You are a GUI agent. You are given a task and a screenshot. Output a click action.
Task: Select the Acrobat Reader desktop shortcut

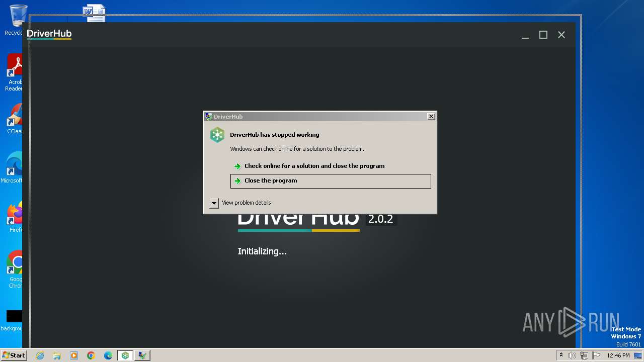point(15,72)
